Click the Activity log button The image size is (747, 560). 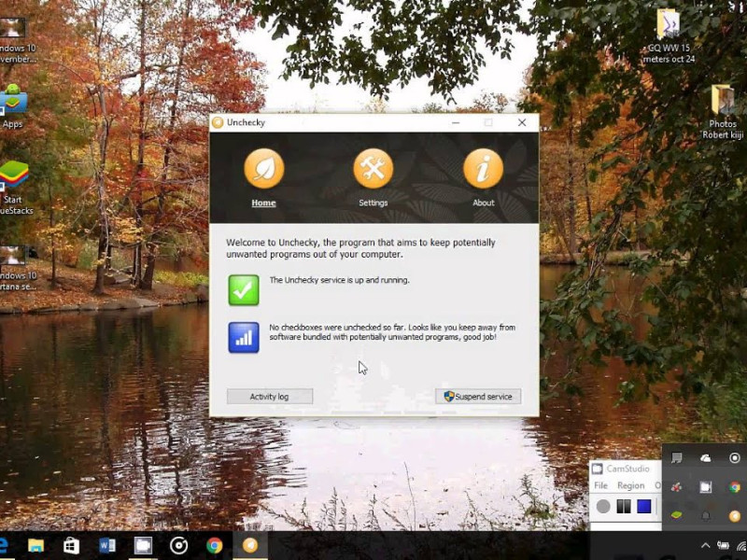click(x=270, y=396)
